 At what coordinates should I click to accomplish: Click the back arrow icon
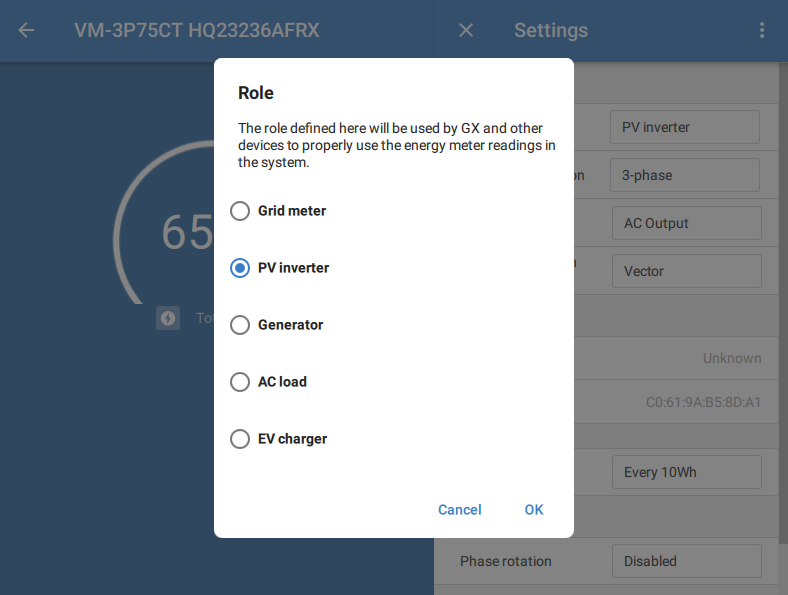coord(26,30)
